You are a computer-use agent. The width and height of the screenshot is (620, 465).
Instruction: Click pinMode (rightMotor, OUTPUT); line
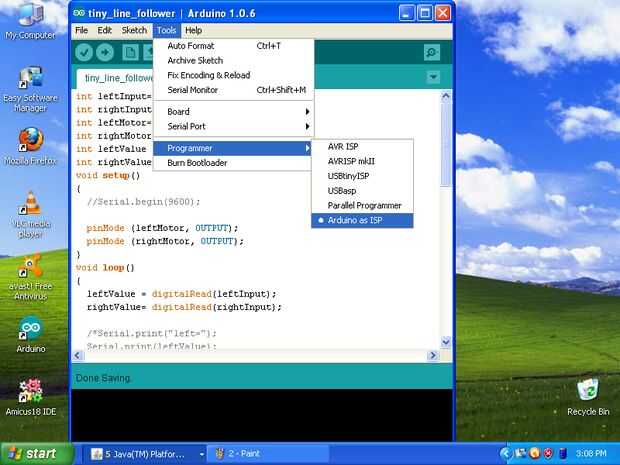(165, 241)
